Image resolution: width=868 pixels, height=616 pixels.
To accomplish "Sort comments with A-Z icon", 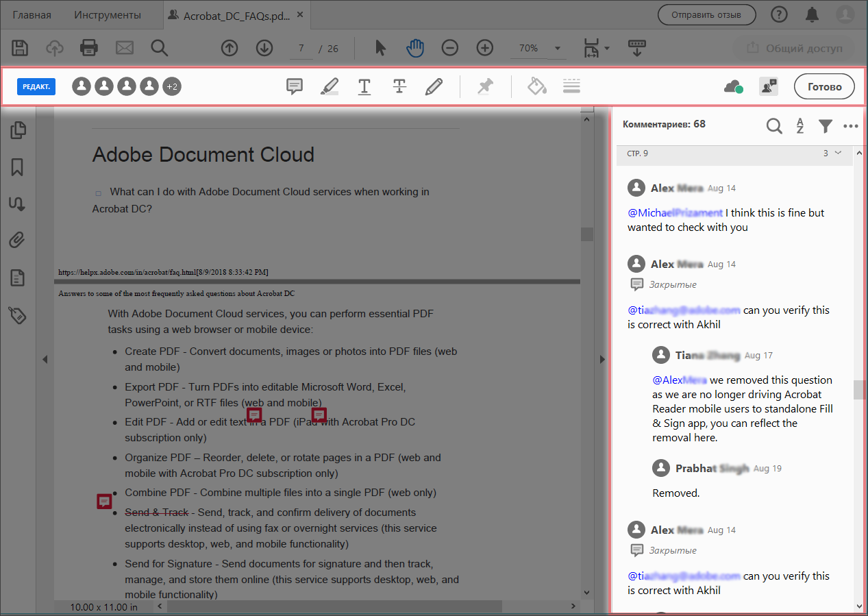I will [x=800, y=125].
